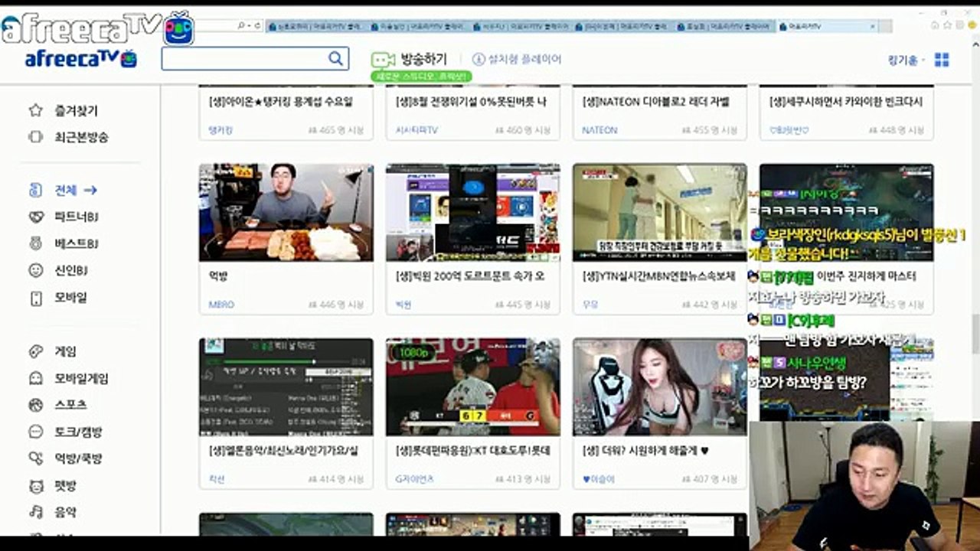980x551 pixels.
Task: Open the 펫방 pet category
Action: (x=53, y=485)
